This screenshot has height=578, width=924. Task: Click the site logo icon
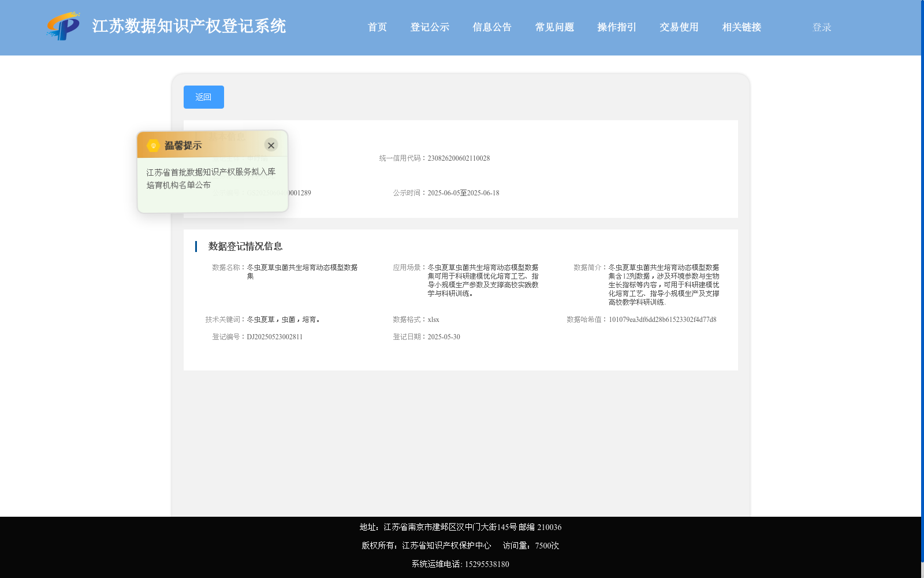(x=64, y=26)
